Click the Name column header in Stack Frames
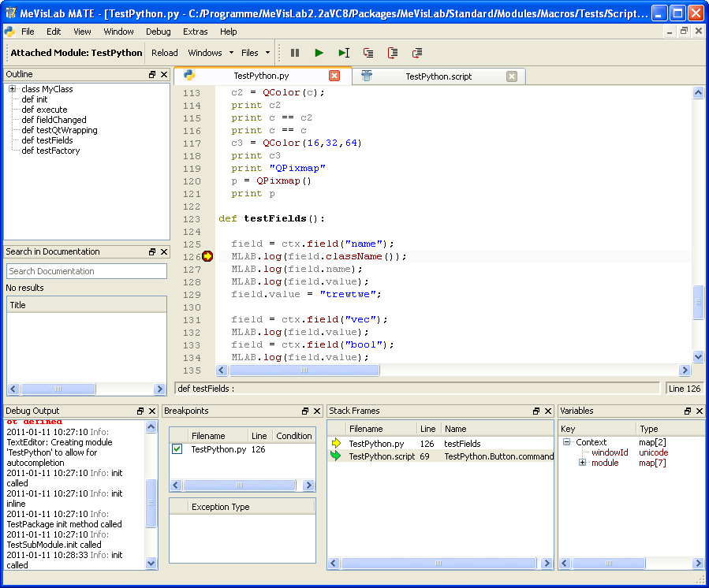709x588 pixels. tap(498, 429)
